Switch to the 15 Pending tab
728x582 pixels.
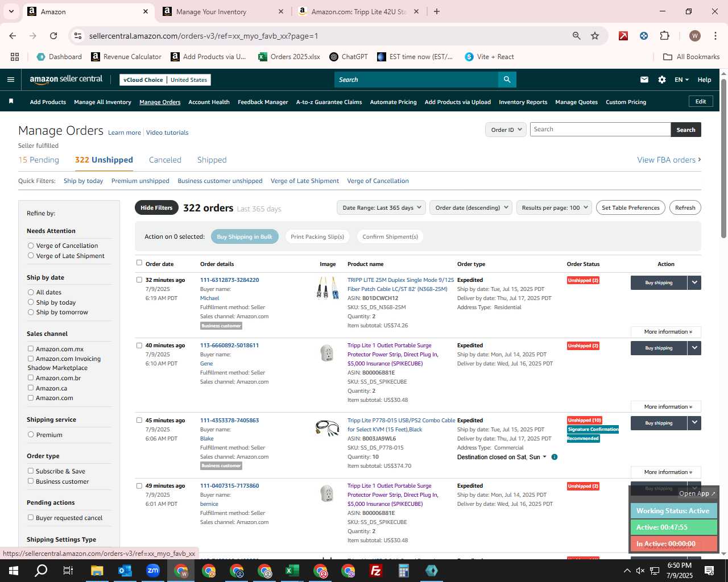point(39,160)
